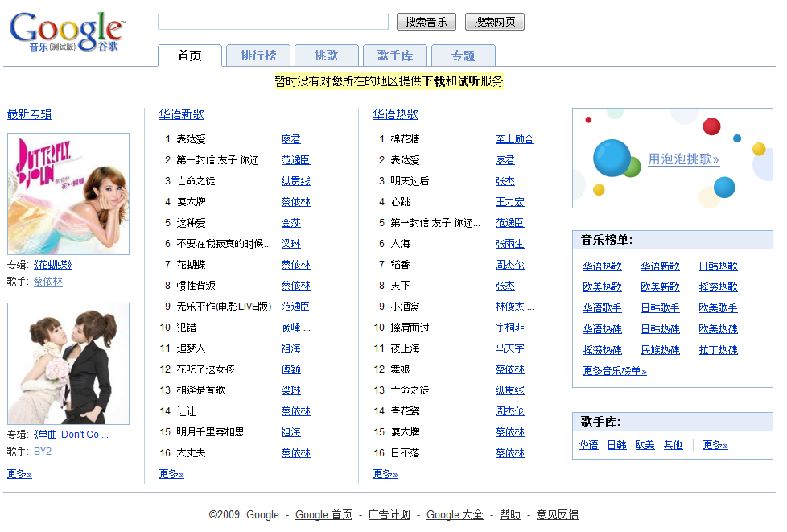The height and width of the screenshot is (532, 787).
Task: Switch to the 排行榜 tab
Action: click(x=258, y=56)
